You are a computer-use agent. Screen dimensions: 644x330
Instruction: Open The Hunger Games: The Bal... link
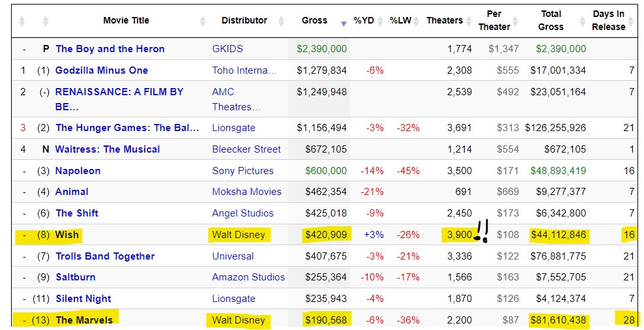[x=127, y=128]
